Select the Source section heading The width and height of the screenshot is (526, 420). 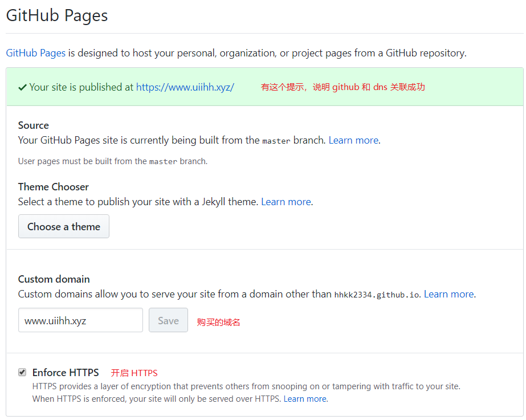pos(34,125)
